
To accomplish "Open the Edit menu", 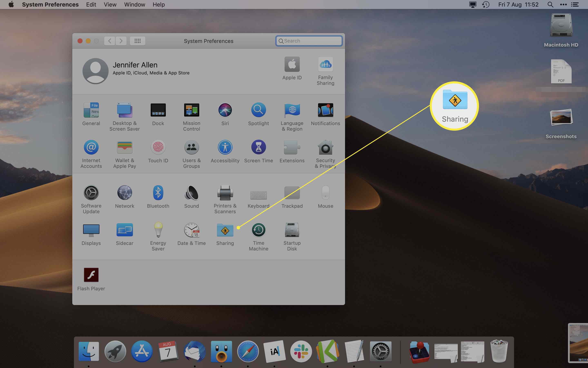I will (x=91, y=4).
